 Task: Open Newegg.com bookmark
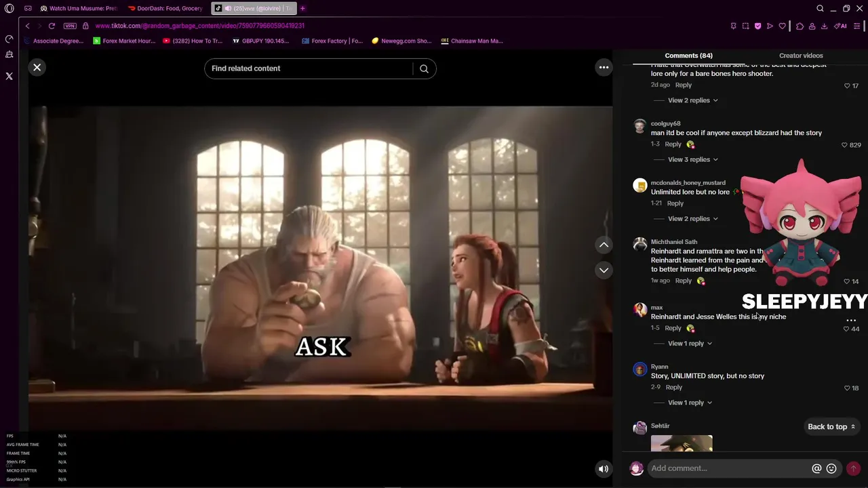pos(401,41)
